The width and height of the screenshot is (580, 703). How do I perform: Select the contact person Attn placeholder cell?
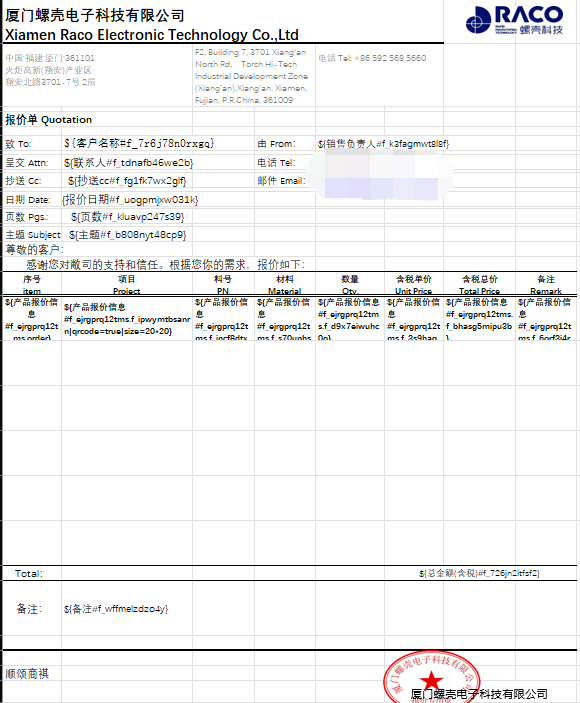click(128, 163)
